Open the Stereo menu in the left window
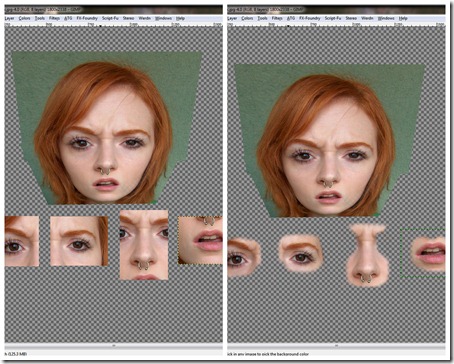454x364 pixels. tap(128, 18)
